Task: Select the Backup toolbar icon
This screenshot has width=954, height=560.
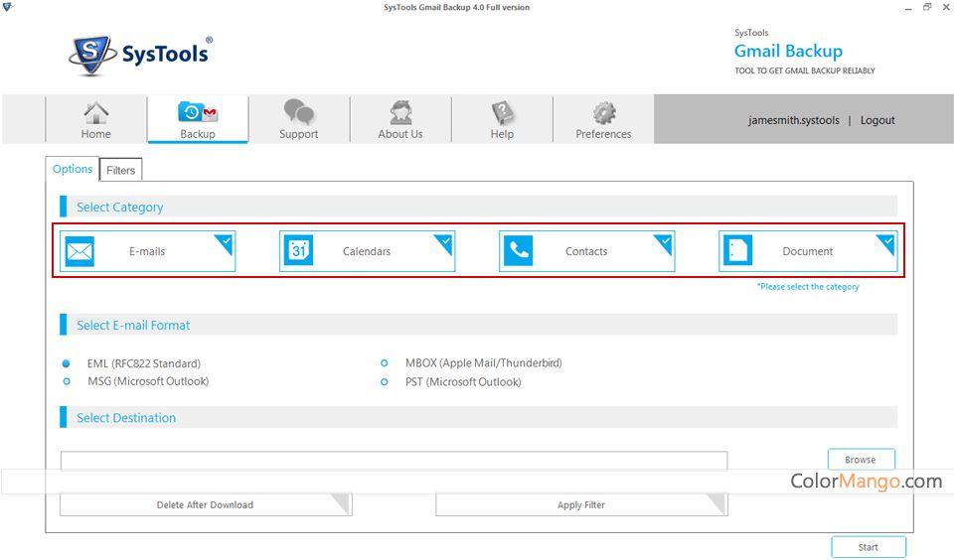Action: point(198,113)
